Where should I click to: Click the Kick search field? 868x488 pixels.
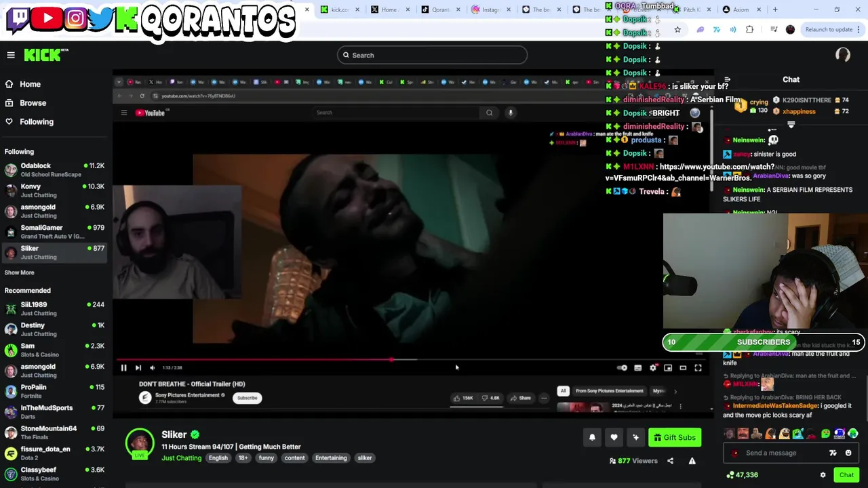click(x=432, y=55)
